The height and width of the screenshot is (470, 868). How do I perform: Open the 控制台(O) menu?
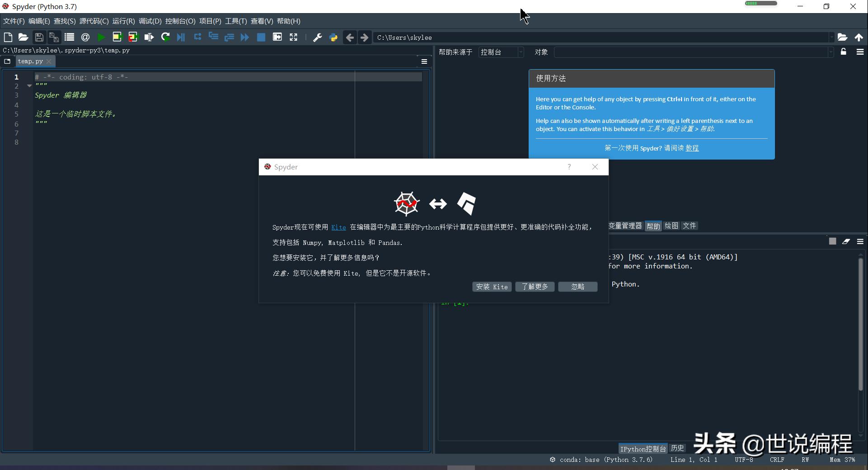pyautogui.click(x=180, y=21)
